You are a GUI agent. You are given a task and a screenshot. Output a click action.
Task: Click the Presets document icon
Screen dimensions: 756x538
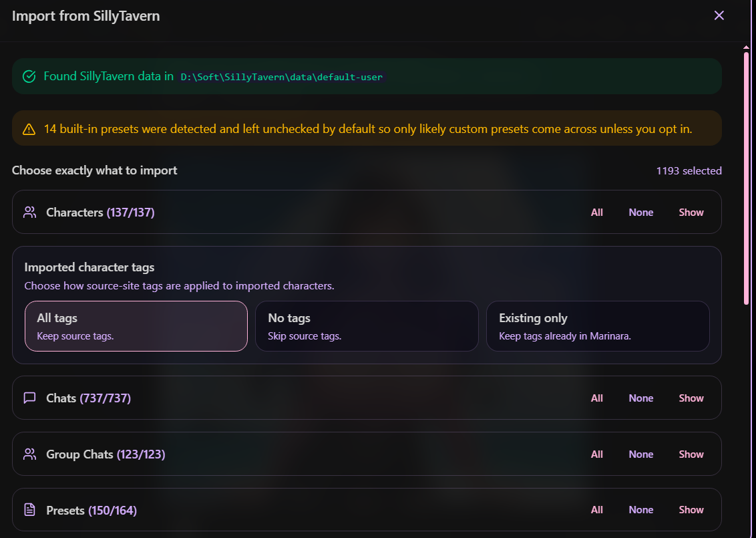point(30,510)
